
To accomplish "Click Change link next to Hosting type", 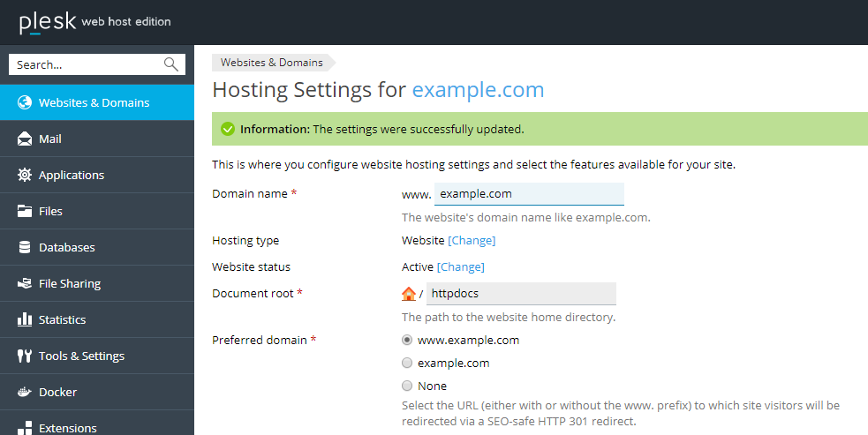I will tap(472, 240).
